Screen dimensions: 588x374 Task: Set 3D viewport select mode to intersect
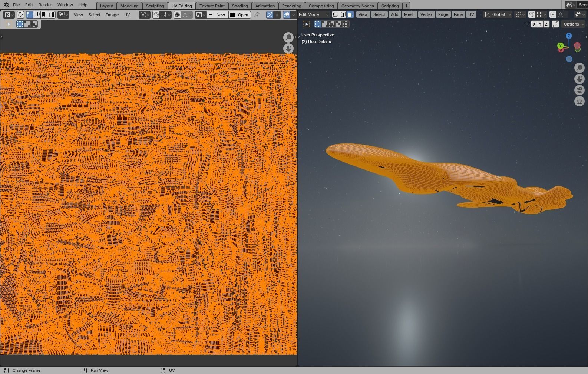(x=346, y=24)
